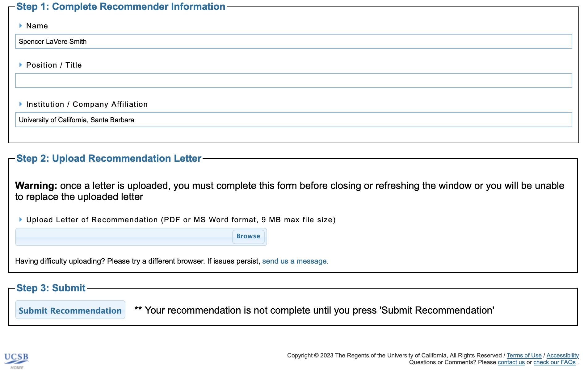The image size is (588, 371).
Task: Click the "contact us" footer link
Action: (x=511, y=362)
